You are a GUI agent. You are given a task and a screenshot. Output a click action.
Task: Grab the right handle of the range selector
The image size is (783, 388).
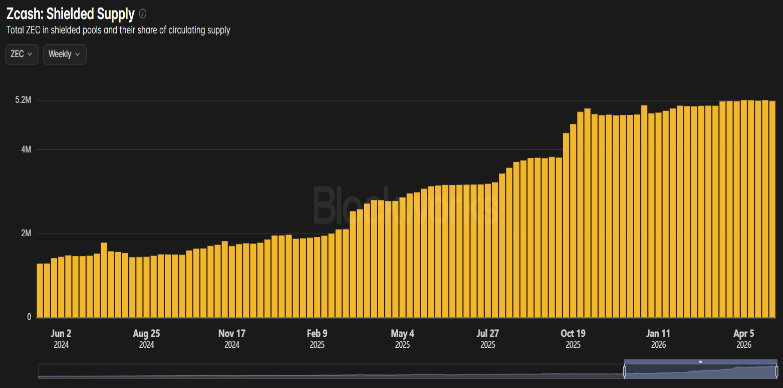[777, 372]
